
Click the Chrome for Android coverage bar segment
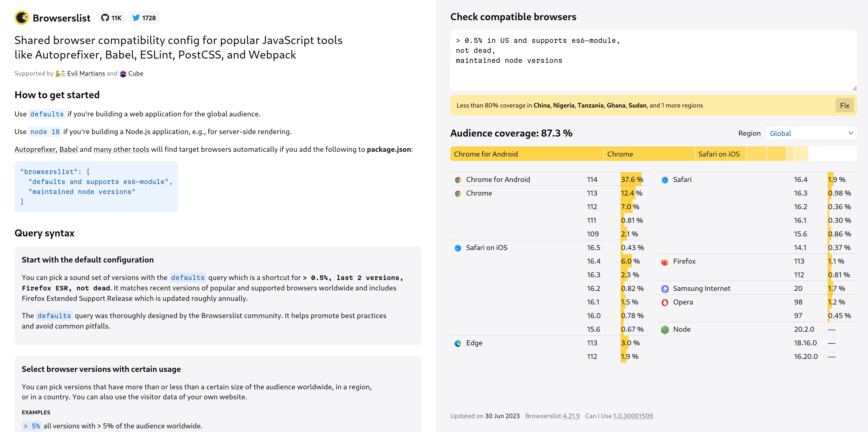coord(527,154)
